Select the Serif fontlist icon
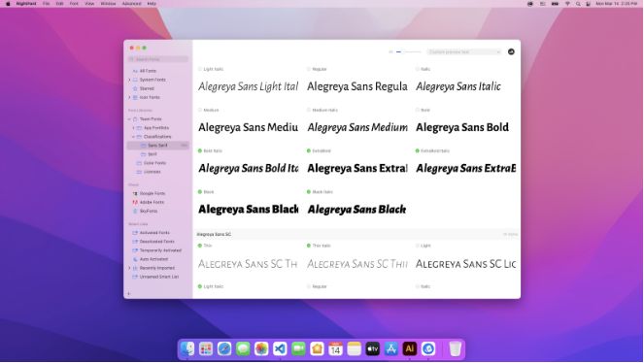 [x=144, y=154]
